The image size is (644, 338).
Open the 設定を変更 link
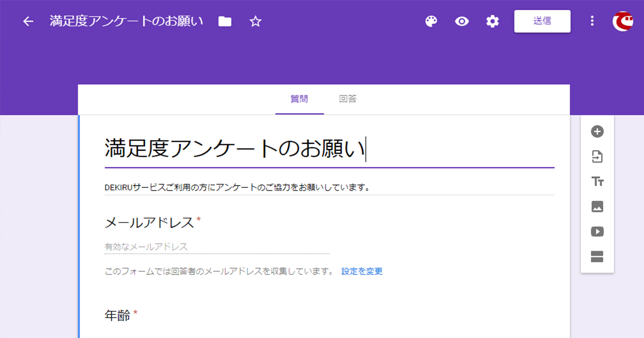click(x=361, y=271)
